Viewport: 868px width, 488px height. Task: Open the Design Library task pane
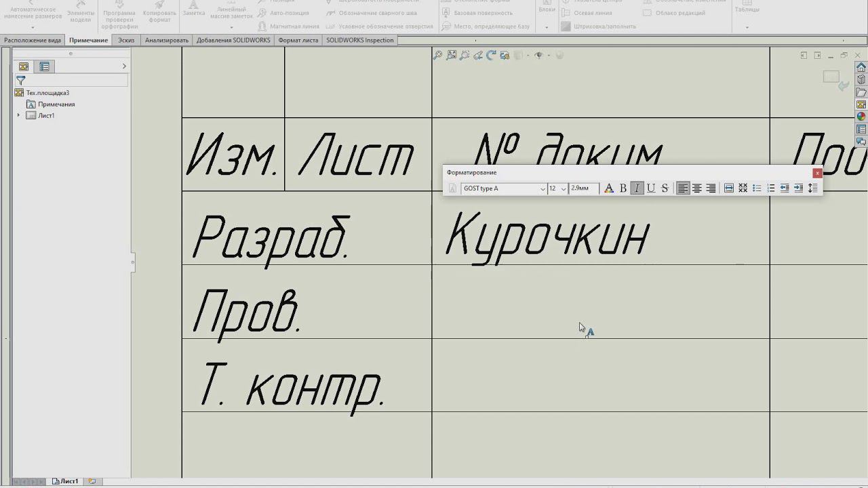coord(861,79)
